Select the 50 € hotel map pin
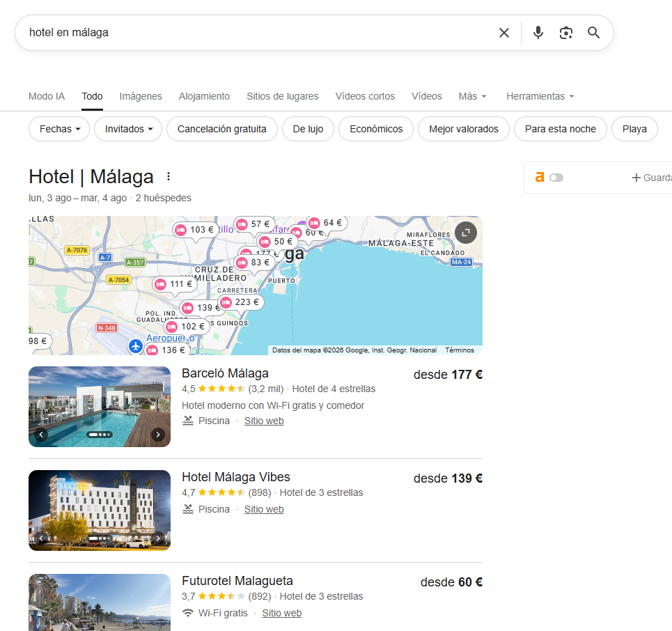Viewport: 672px width, 631px height. pos(277,242)
